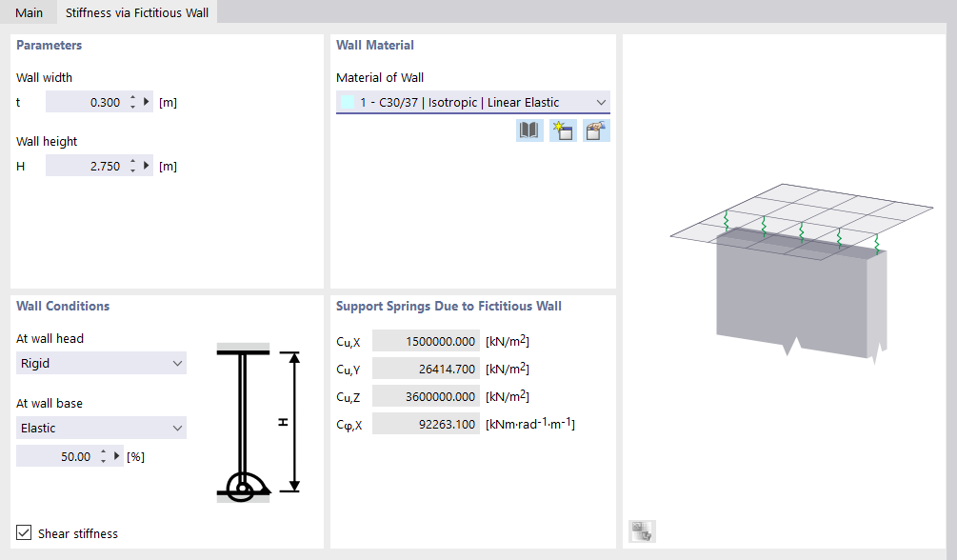Select Stiffness via Fictitious Wall tab
Screen dimensions: 957x560
137,12
